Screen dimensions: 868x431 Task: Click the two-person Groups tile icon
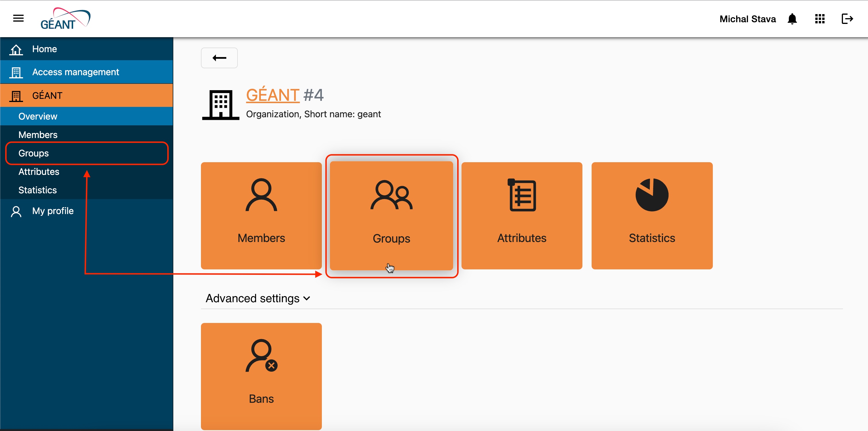tap(392, 195)
